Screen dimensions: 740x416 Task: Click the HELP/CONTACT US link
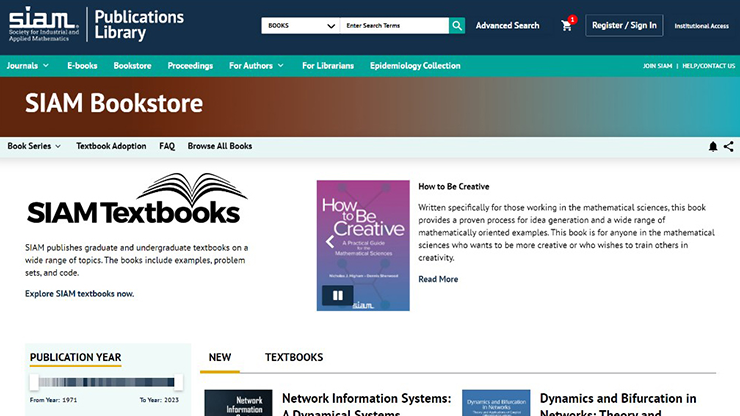coord(708,66)
